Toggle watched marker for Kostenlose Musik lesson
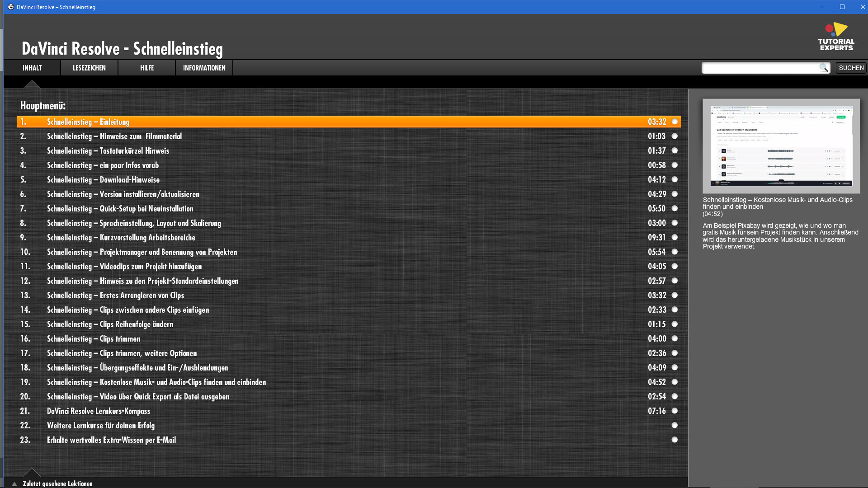The height and width of the screenshot is (488, 868). 675,382
